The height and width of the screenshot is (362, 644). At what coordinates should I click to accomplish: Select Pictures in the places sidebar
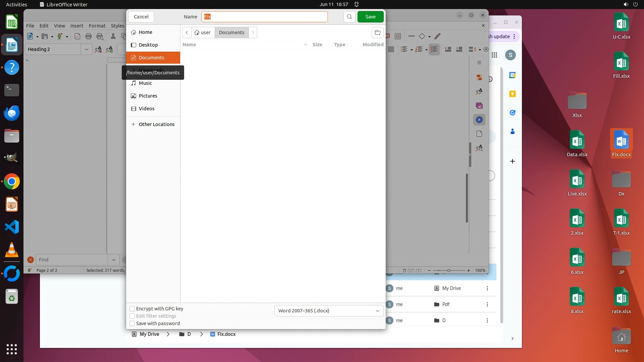click(148, 96)
